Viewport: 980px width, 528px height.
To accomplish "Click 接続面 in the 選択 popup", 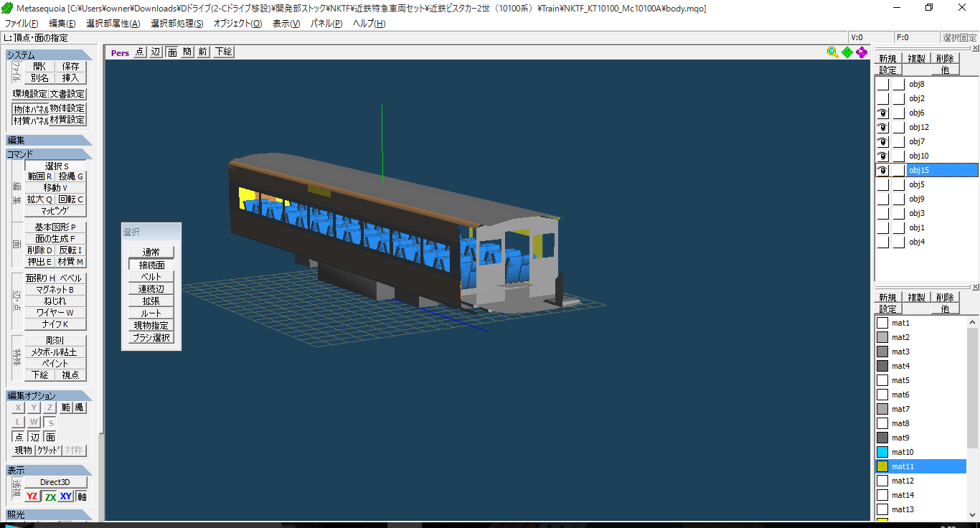I will tap(151, 265).
